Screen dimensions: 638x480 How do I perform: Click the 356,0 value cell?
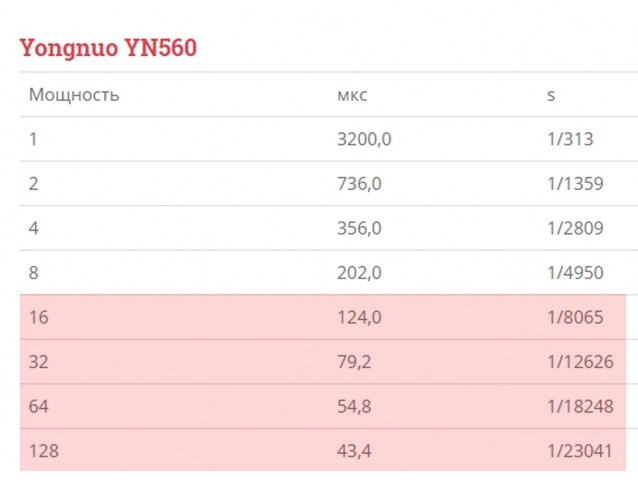(360, 228)
